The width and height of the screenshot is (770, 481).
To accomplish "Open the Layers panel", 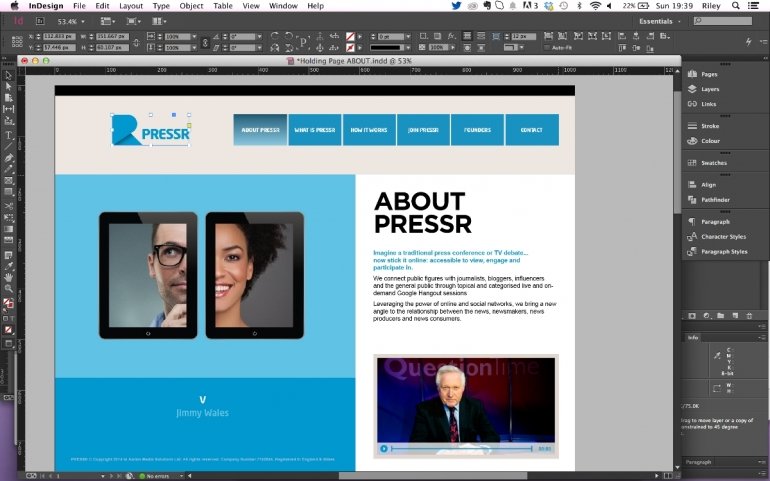I will coord(709,89).
